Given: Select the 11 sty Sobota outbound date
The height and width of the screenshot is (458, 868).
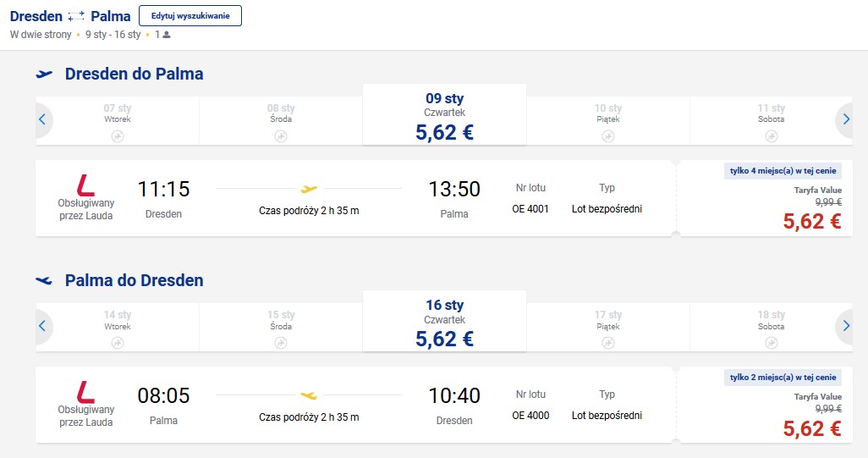Looking at the screenshot, I should pyautogui.click(x=771, y=121).
